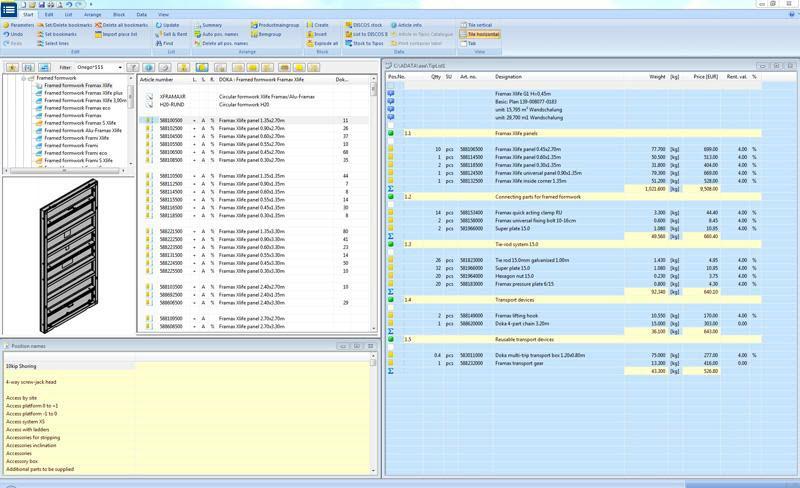The image size is (800, 488).
Task: Open the Arrange ribbon tab
Action: coord(92,15)
